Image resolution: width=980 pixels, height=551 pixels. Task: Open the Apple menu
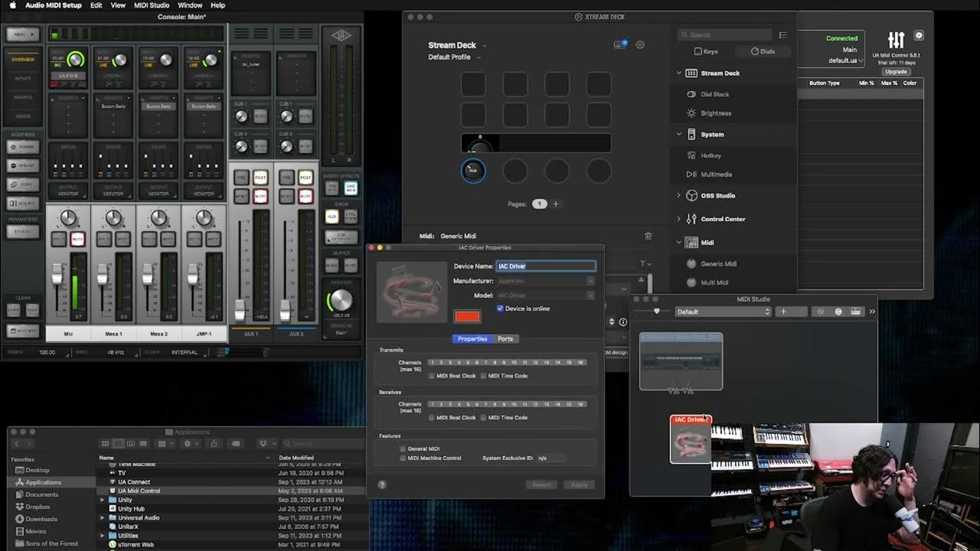12,5
